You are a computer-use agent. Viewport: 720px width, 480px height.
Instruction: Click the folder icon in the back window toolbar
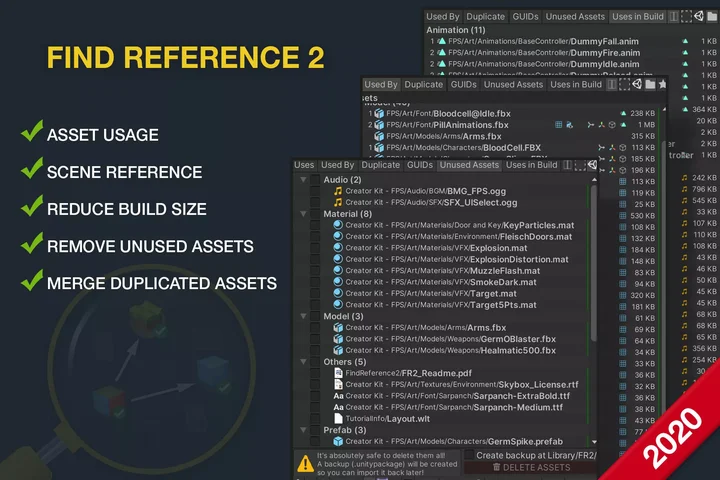[712, 17]
